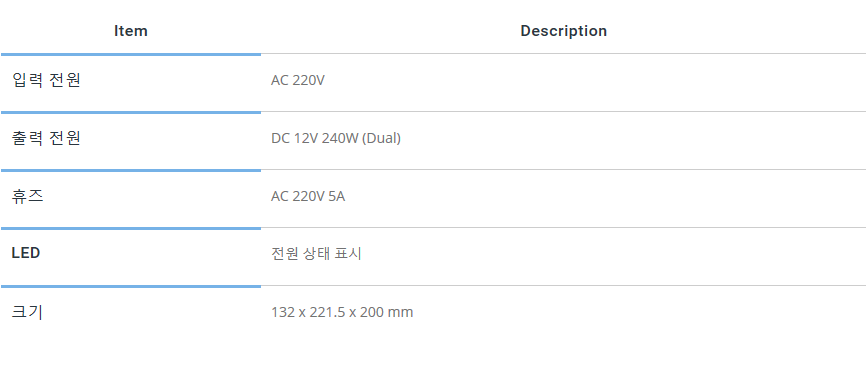Click the 전원 상태 표시 description
This screenshot has width=866, height=366.
(x=316, y=254)
